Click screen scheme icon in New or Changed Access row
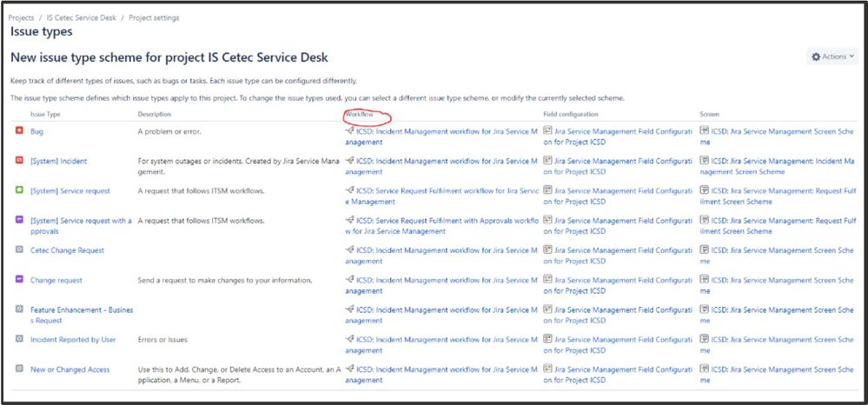The height and width of the screenshot is (405, 868). coord(704,368)
